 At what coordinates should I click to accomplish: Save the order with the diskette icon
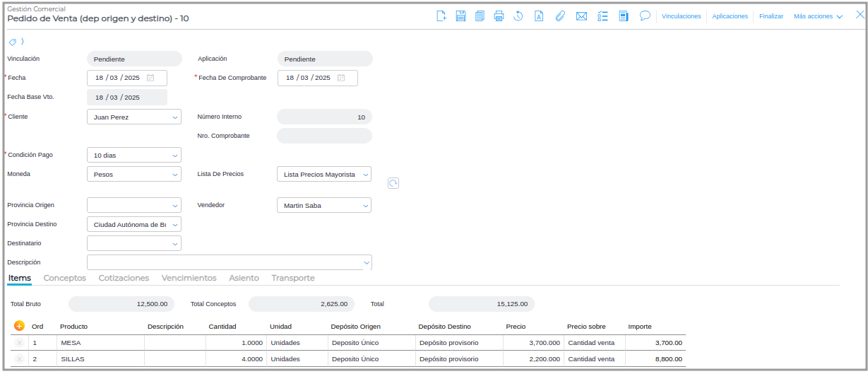pos(460,16)
